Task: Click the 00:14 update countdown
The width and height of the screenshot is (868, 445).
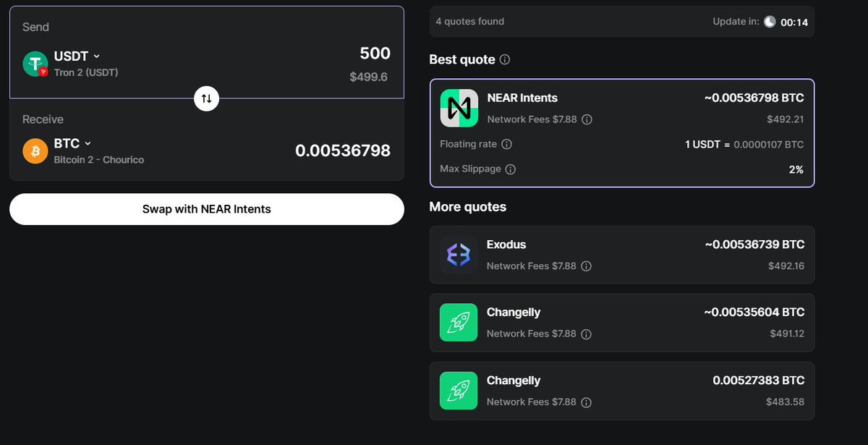Action: click(794, 22)
